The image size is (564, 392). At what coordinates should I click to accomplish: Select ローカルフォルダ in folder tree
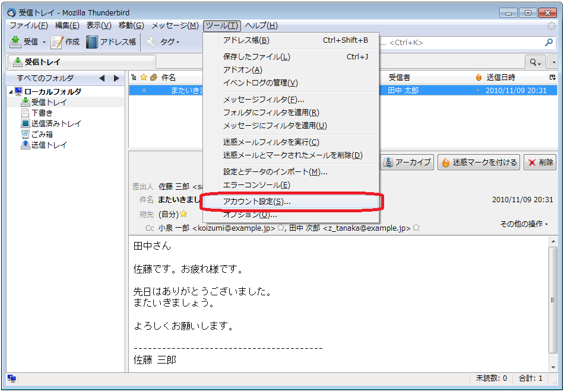(52, 91)
